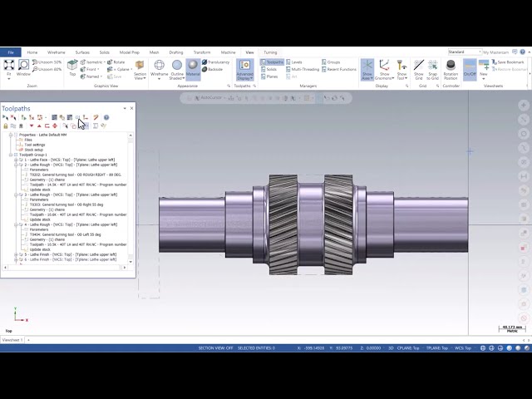Toggle Show Grid
This screenshot has width=532, height=399.
coord(419,70)
